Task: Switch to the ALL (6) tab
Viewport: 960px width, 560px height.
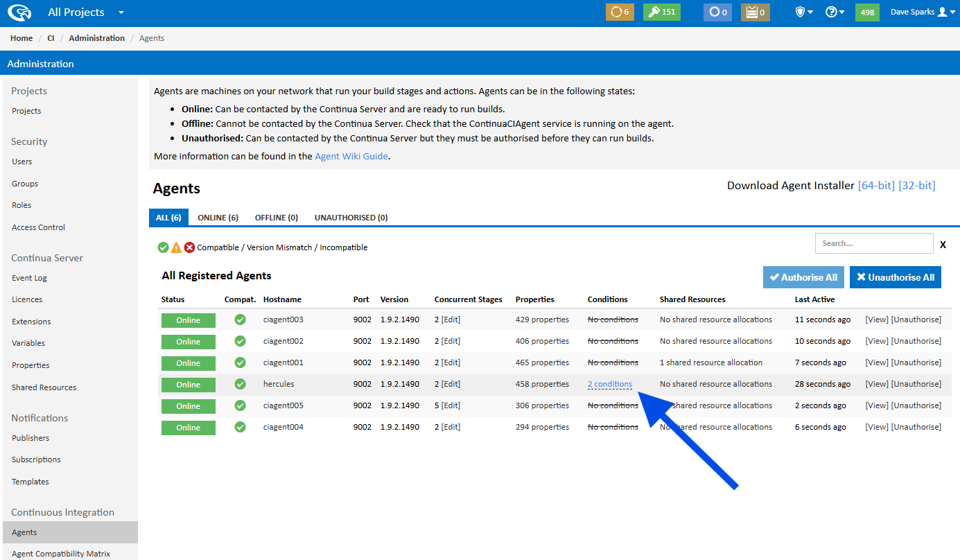Action: click(168, 218)
